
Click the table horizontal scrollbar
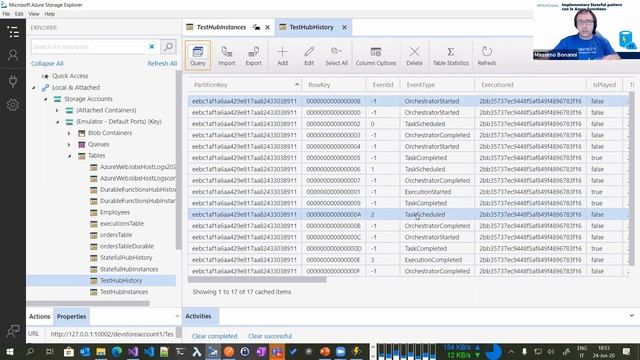click(257, 280)
